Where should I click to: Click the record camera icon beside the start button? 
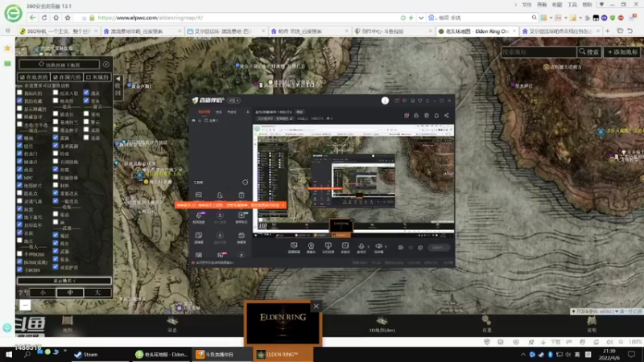click(400, 248)
